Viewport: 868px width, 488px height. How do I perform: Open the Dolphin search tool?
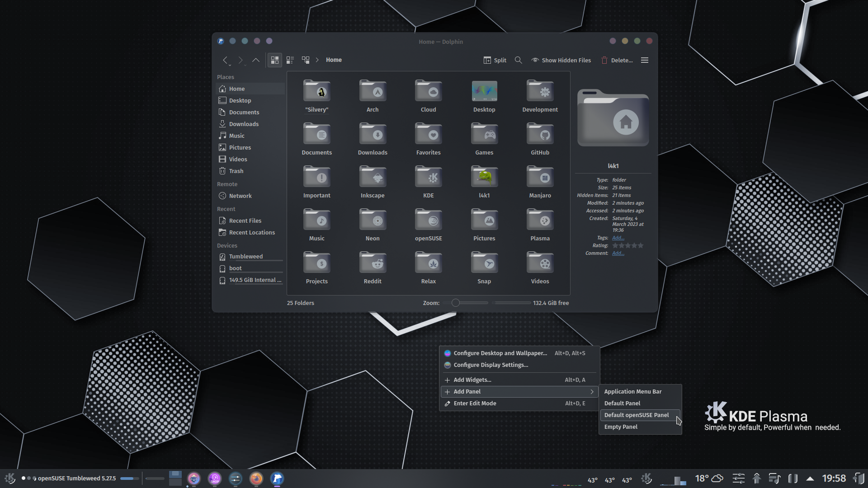coord(519,60)
